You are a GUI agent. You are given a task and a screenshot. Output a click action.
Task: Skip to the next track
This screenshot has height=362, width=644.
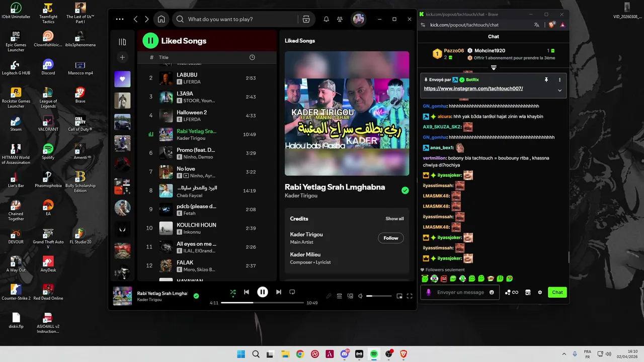pyautogui.click(x=278, y=292)
